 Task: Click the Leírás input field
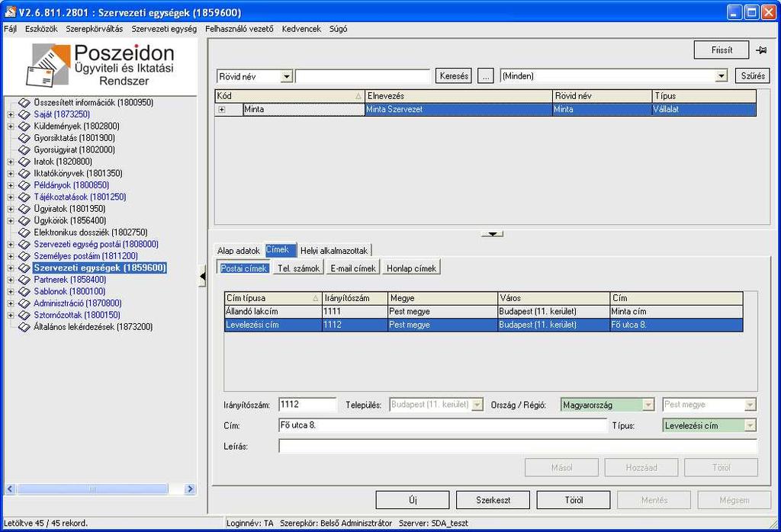518,447
